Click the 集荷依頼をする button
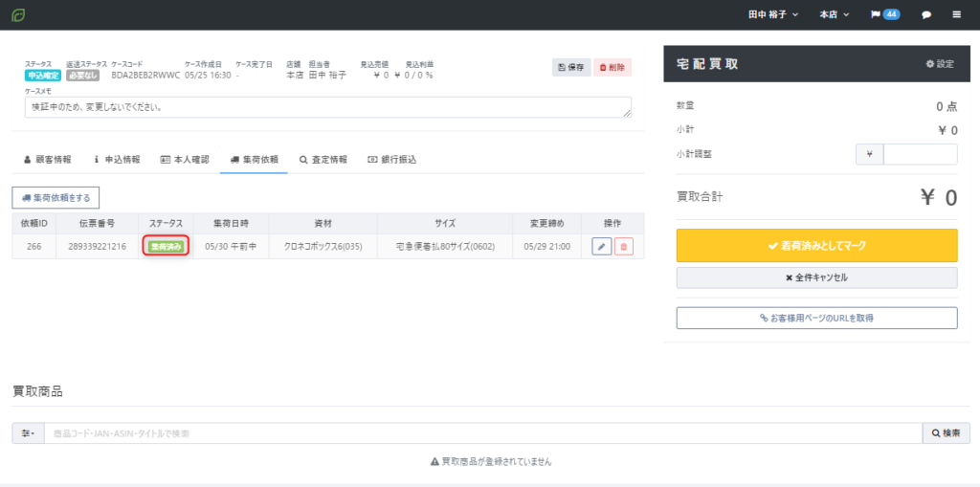Viewport: 980px width, 487px height. coord(56,197)
